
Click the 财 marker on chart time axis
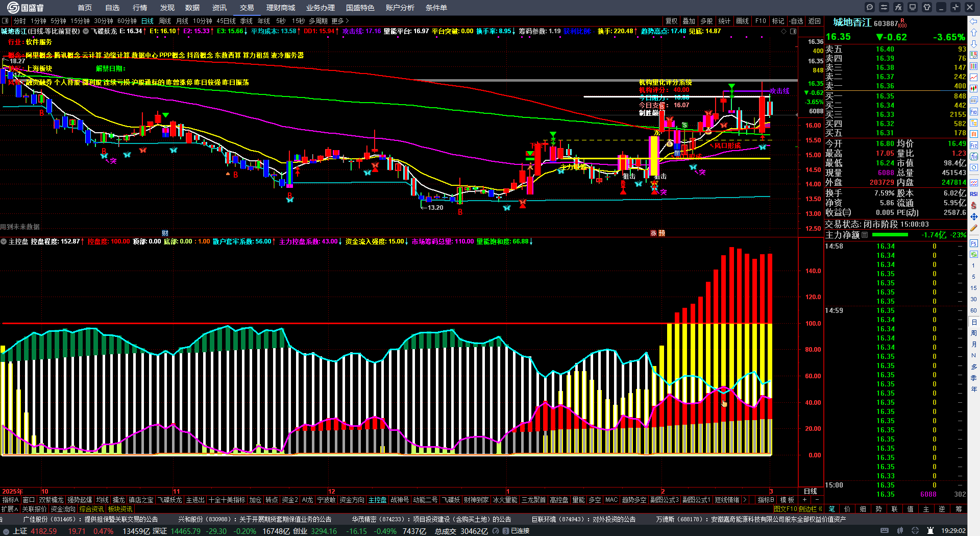tap(165, 233)
